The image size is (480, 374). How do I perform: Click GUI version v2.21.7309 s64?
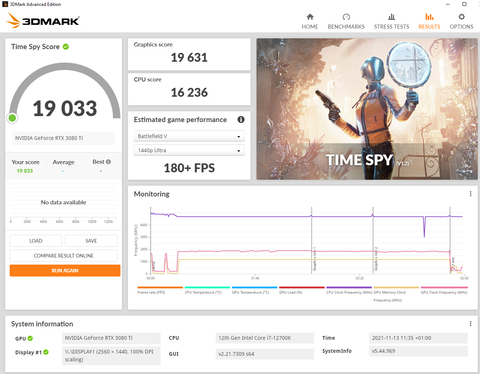click(265, 354)
